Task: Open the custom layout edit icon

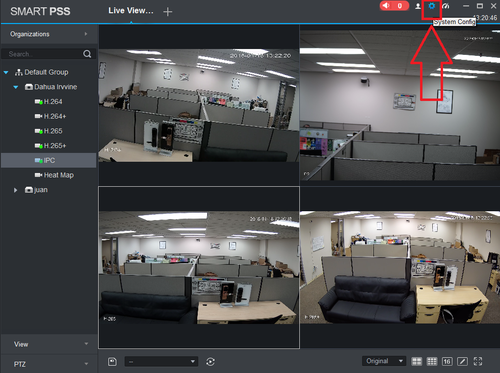Action: click(x=462, y=361)
